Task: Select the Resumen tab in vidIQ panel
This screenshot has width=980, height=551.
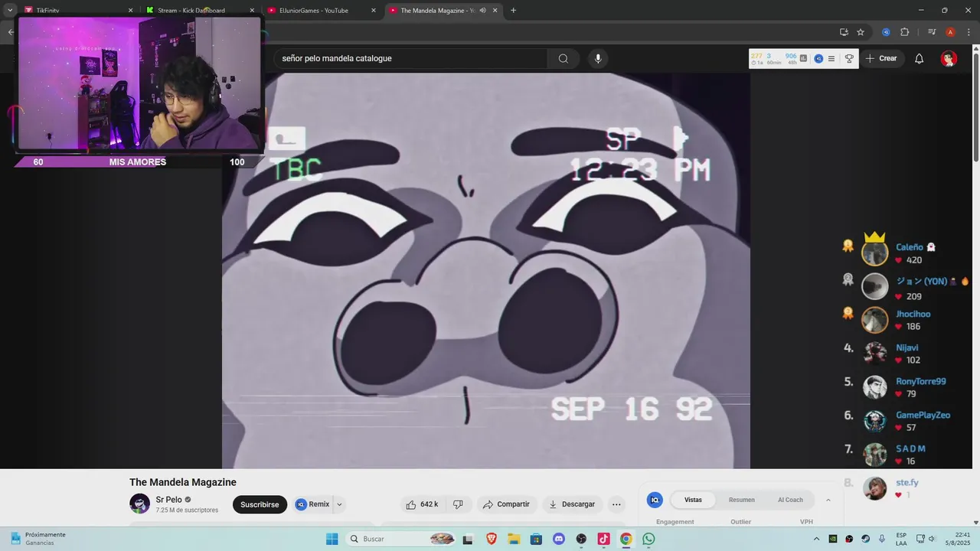Action: [x=741, y=500]
